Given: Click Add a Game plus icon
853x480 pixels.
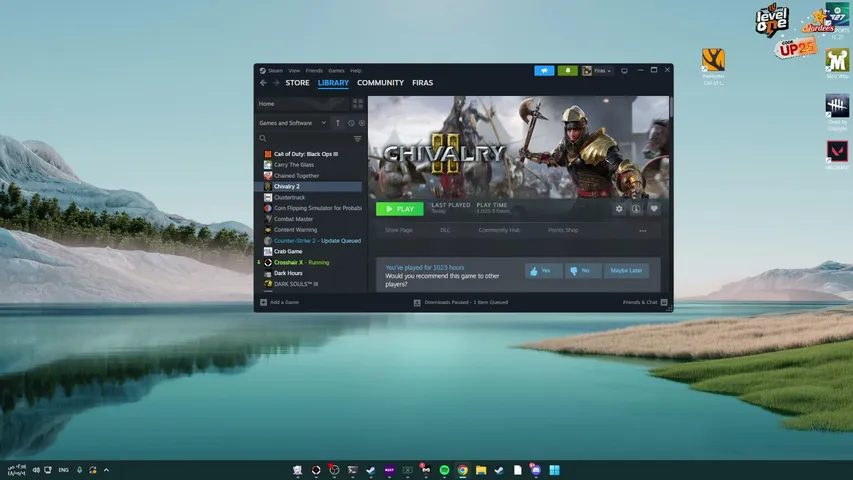Looking at the screenshot, I should click(x=263, y=303).
